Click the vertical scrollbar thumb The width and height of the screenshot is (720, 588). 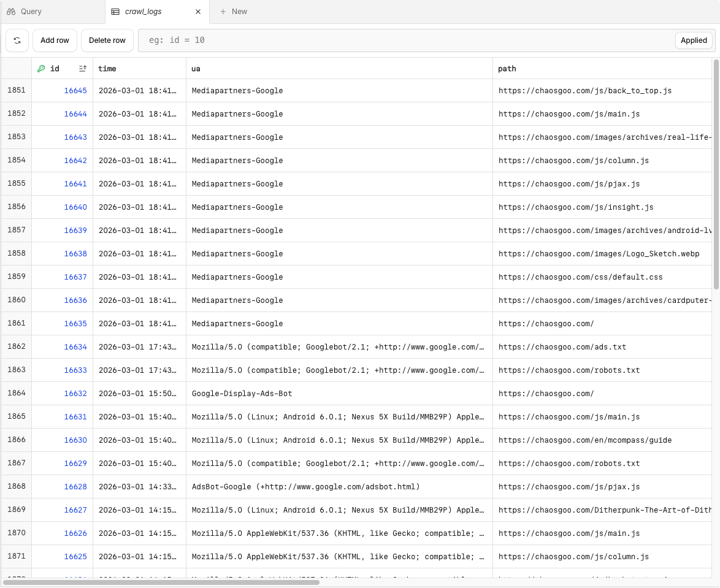coord(716,174)
